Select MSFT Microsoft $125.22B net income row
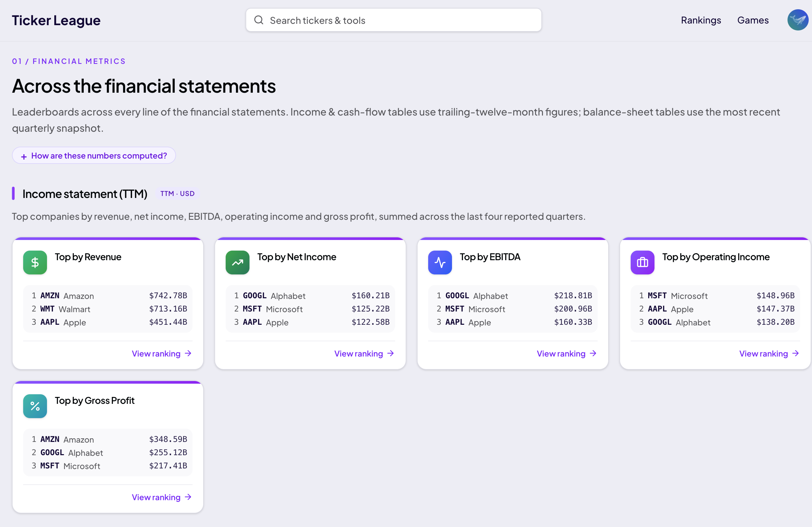 pyautogui.click(x=310, y=309)
